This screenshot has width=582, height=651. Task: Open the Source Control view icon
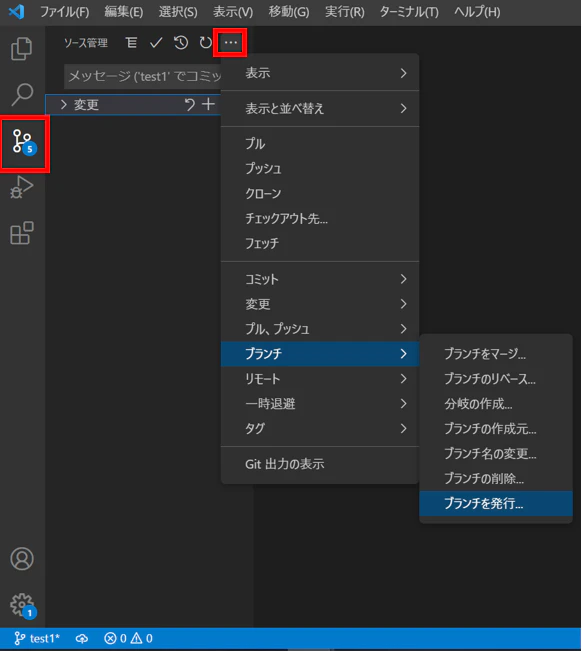(x=23, y=143)
